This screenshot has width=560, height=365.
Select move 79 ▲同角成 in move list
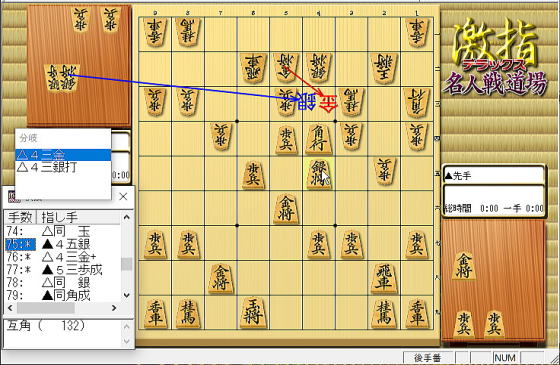(x=63, y=295)
